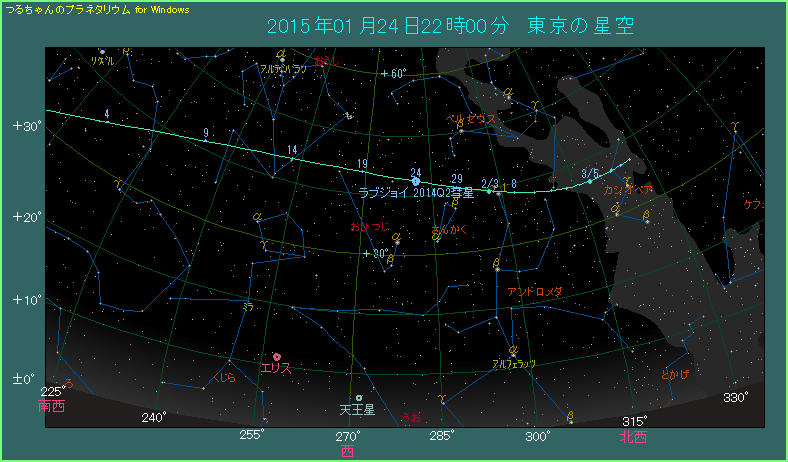Select the comet path marker dated 9
788x462 pixels.
tap(205, 133)
